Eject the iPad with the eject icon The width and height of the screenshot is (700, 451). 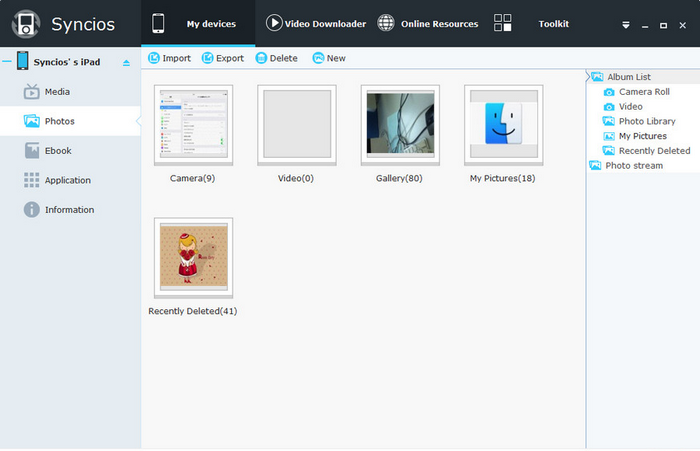(x=126, y=63)
